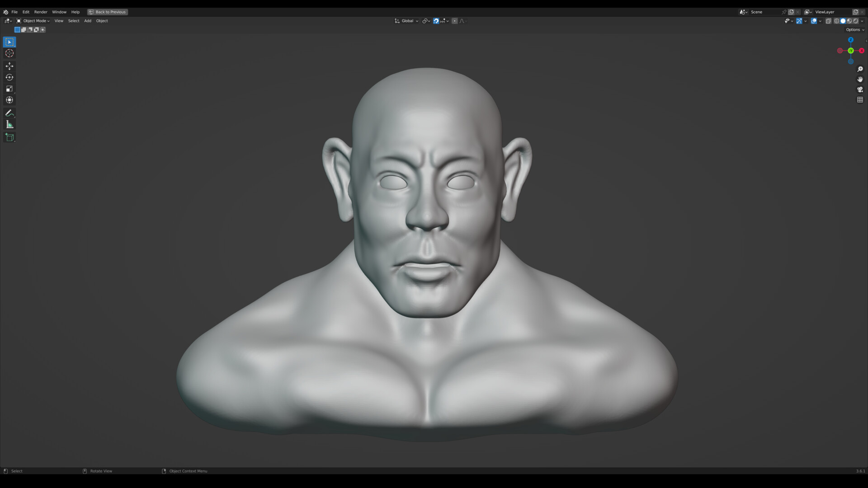This screenshot has height=488, width=868.
Task: Open the Add menu
Action: tap(87, 21)
